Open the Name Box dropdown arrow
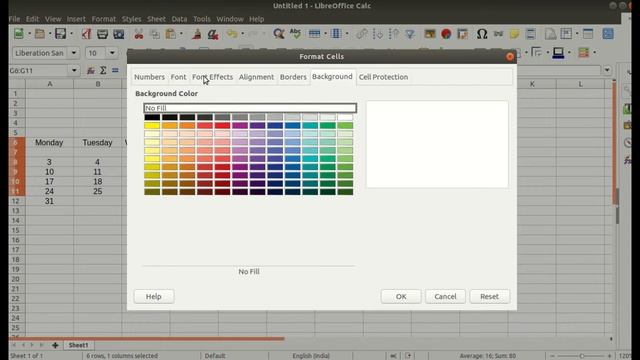640x360 pixels. pyautogui.click(x=74, y=71)
